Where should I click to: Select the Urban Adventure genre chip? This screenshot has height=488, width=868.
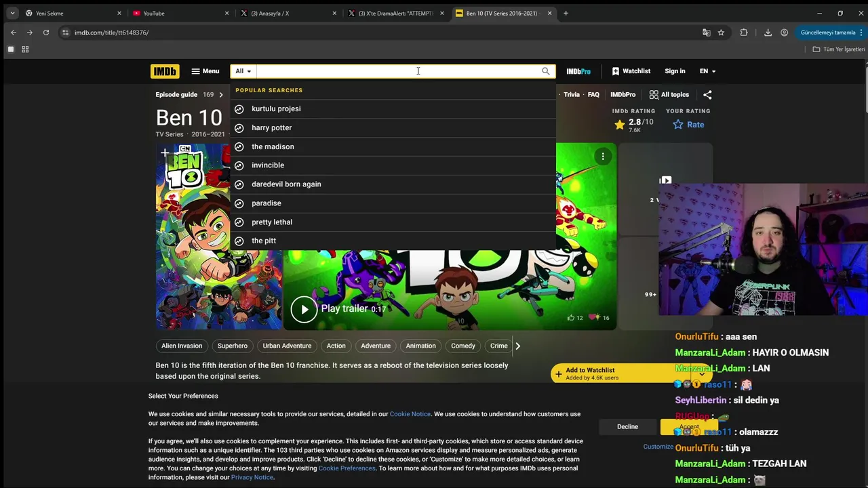[287, 346]
